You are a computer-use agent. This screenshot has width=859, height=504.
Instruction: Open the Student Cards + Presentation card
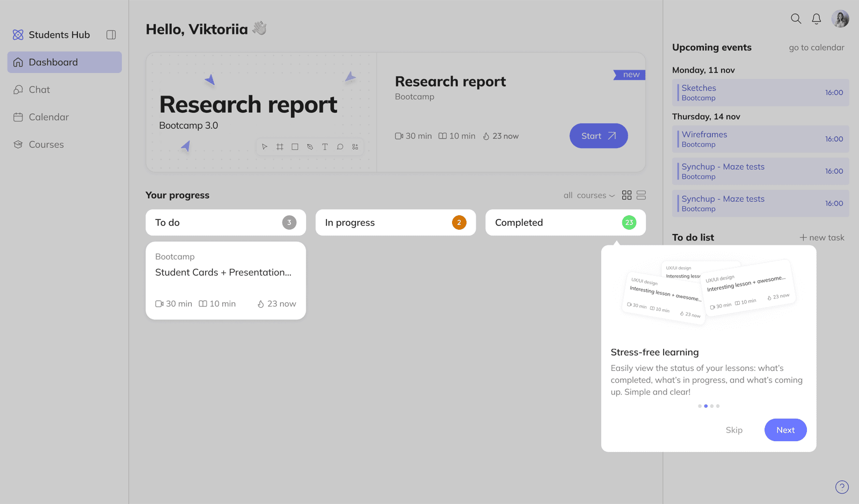click(x=225, y=281)
